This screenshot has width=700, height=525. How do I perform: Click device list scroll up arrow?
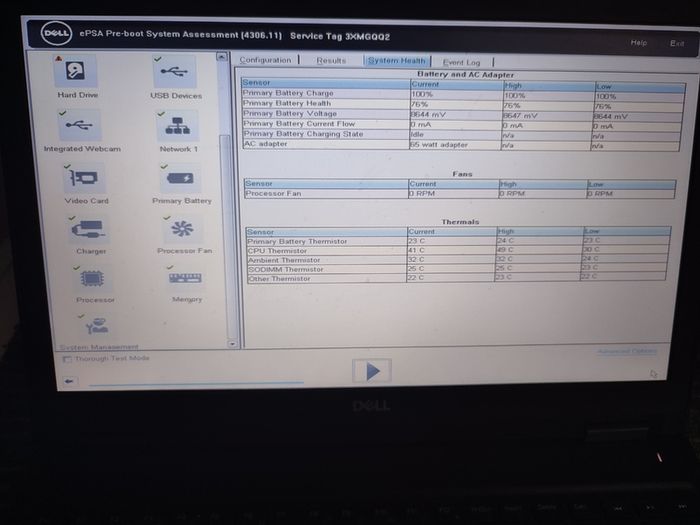coord(221,57)
